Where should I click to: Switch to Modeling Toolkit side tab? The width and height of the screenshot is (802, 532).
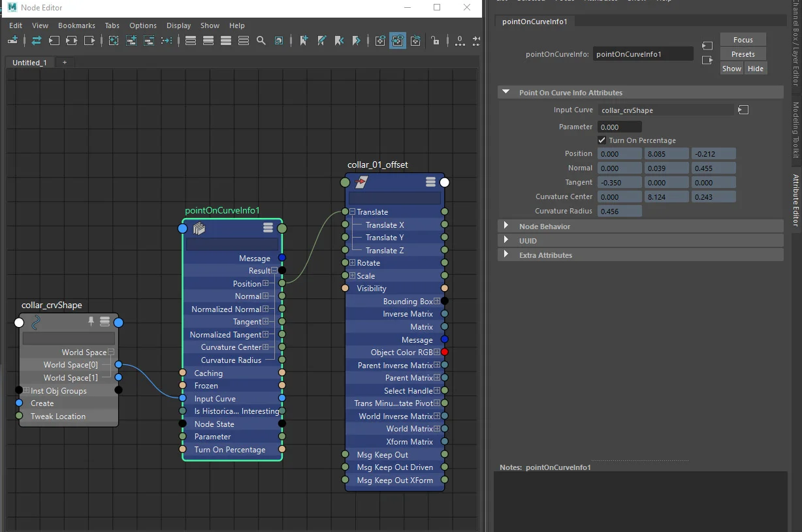click(x=795, y=130)
